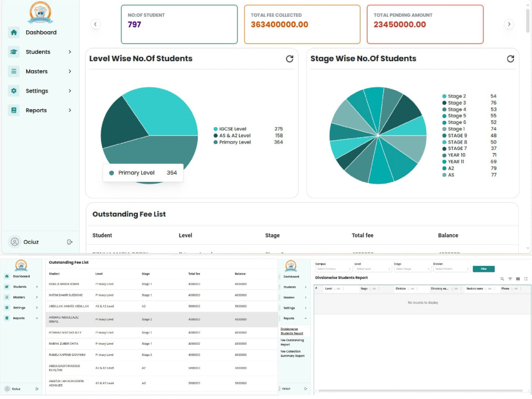The width and height of the screenshot is (532, 399).
Task: Open the Fee Outstanding Report link
Action: click(x=292, y=342)
